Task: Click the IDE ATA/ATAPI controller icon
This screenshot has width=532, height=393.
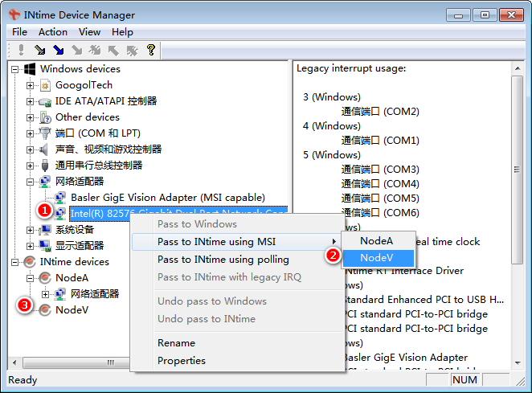Action: 45,101
